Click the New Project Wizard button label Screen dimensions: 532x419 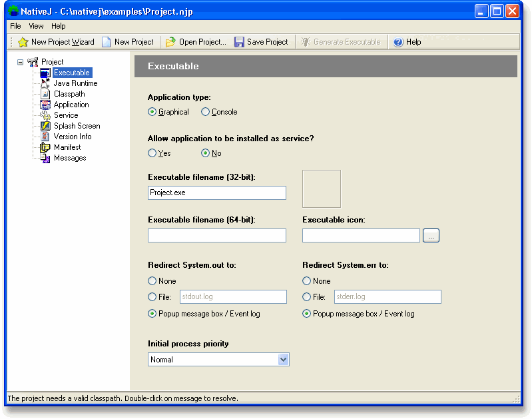coord(63,42)
